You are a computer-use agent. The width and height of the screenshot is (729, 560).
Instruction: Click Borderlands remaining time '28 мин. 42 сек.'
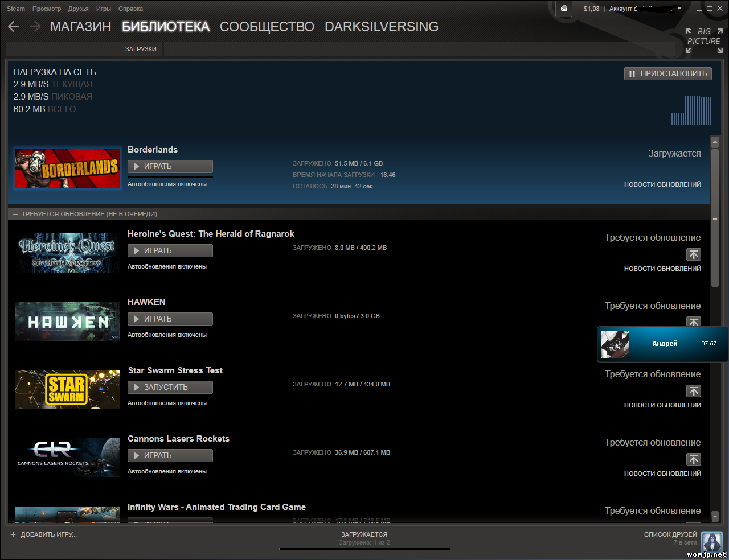point(352,186)
